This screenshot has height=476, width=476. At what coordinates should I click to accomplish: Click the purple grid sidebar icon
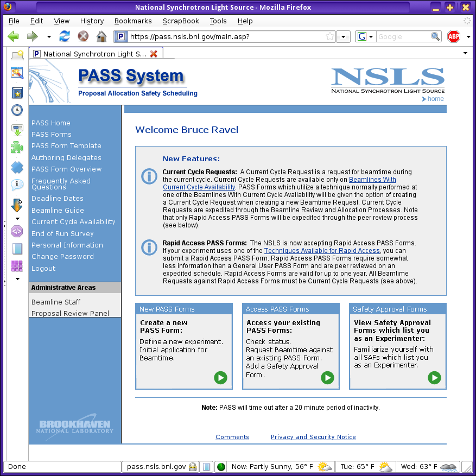pos(17,266)
